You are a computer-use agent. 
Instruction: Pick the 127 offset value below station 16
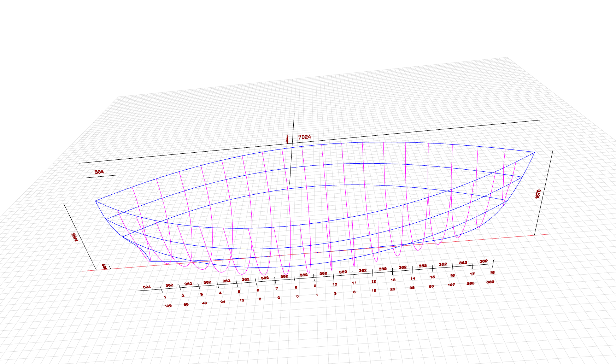click(x=451, y=285)
